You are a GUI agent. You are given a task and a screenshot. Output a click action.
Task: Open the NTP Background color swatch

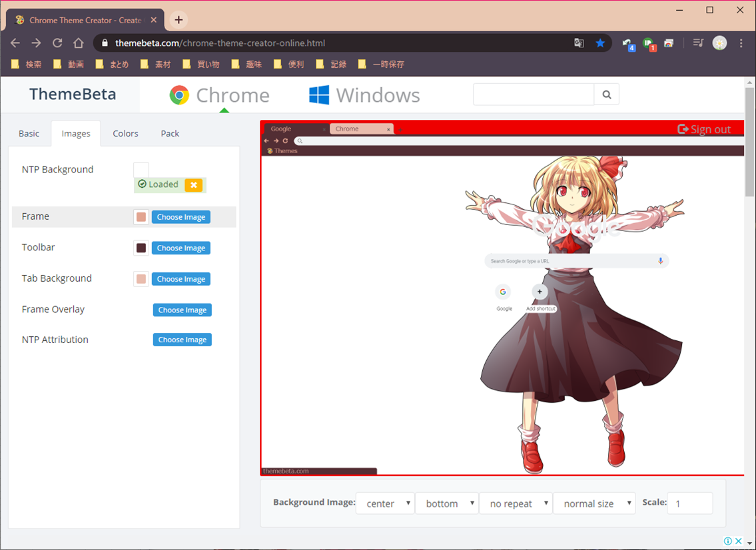click(141, 170)
